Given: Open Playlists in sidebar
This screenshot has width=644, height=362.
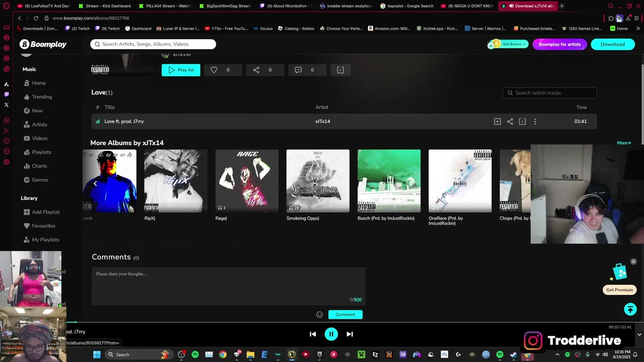Looking at the screenshot, I should point(37,152).
